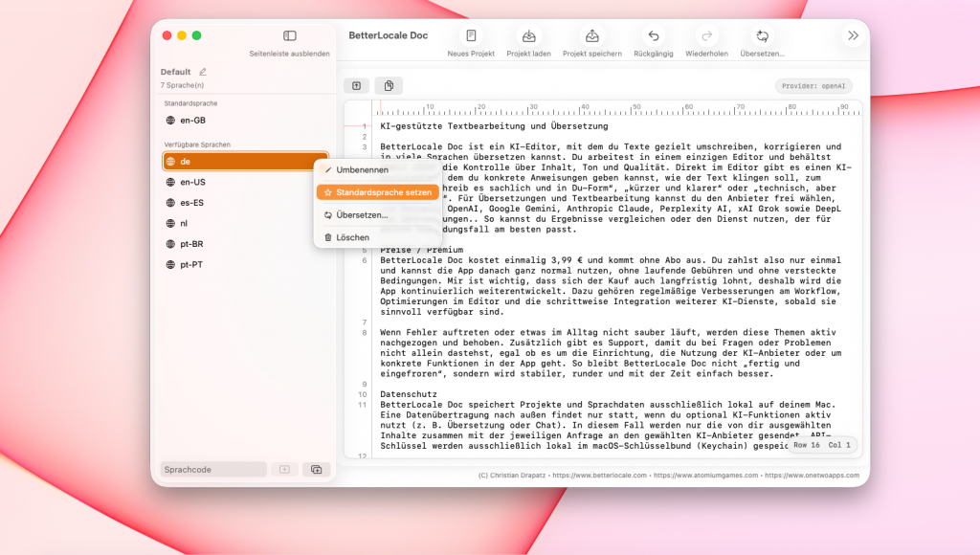Screen dimensions: 980x555
Task: Click the Neues Projekt toolbar icon
Action: 471,36
